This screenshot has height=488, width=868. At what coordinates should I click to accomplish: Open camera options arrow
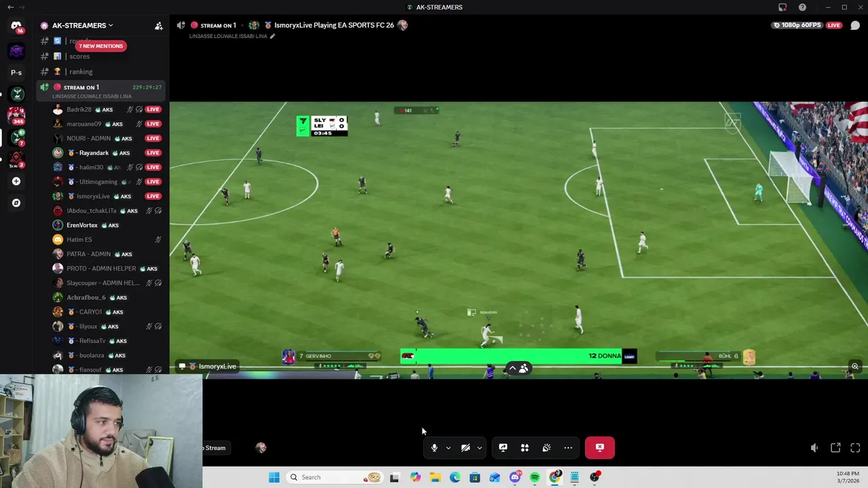click(x=479, y=447)
